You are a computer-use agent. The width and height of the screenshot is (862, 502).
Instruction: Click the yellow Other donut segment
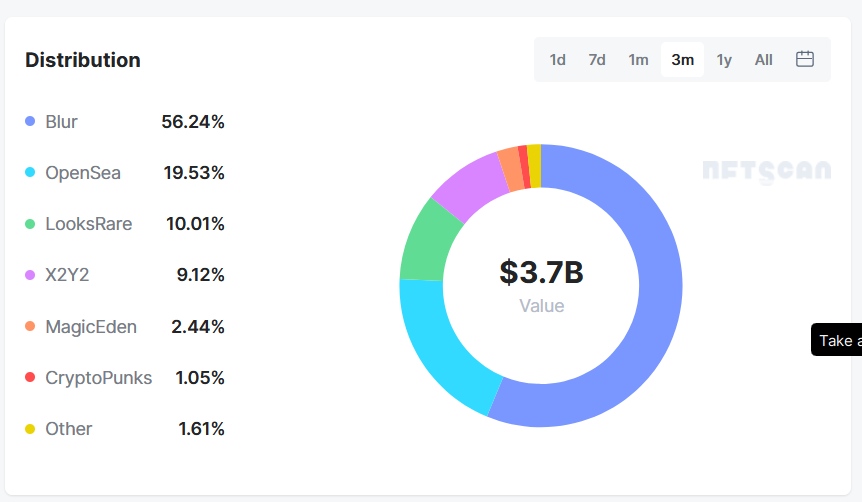pyautogui.click(x=534, y=166)
